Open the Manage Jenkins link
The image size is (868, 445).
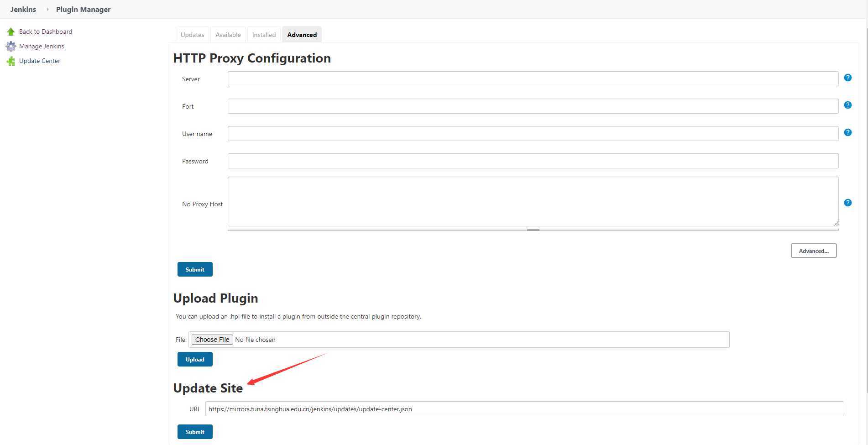click(x=42, y=46)
